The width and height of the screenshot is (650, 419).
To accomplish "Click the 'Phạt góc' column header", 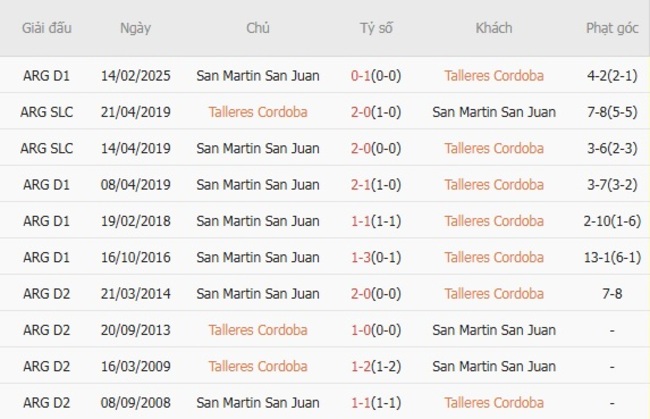I will point(612,28).
